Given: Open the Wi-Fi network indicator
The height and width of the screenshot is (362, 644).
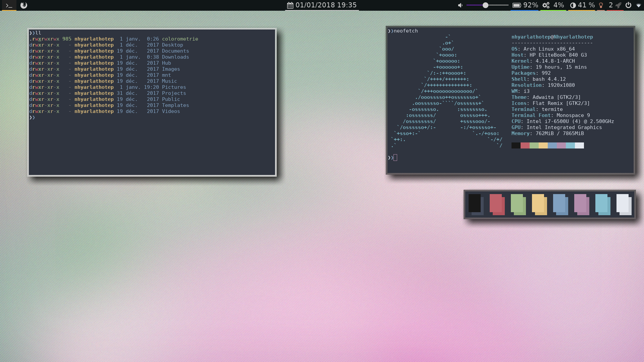Looking at the screenshot, I should tap(639, 5).
